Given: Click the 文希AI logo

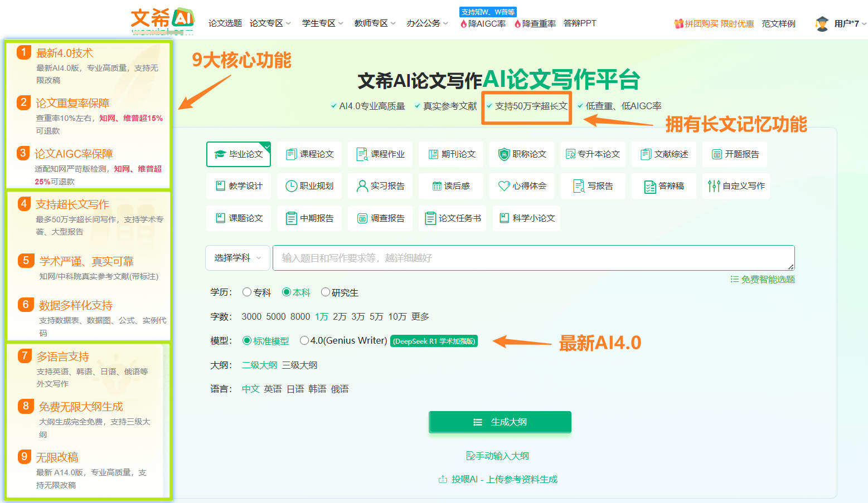Looking at the screenshot, I should point(162,19).
